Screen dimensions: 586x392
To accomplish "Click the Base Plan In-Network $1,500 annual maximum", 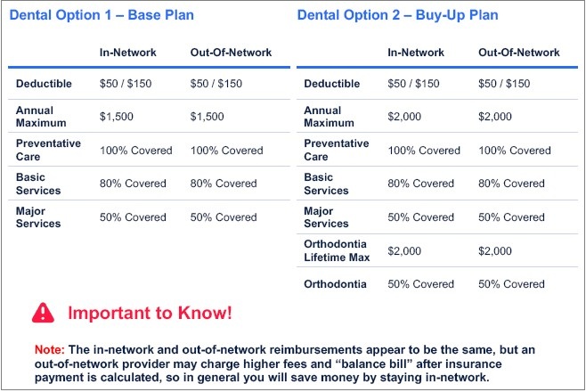I will (x=117, y=117).
